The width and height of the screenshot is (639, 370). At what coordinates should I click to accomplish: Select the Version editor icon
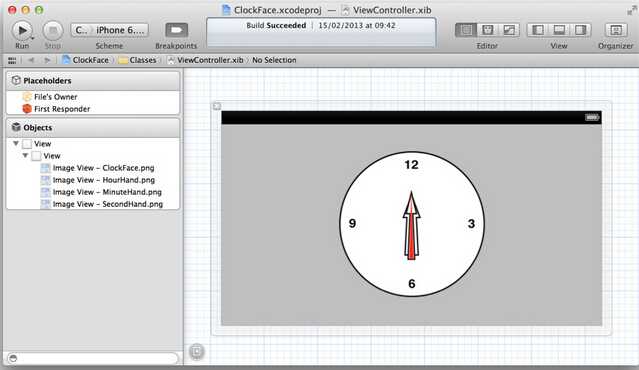click(509, 30)
